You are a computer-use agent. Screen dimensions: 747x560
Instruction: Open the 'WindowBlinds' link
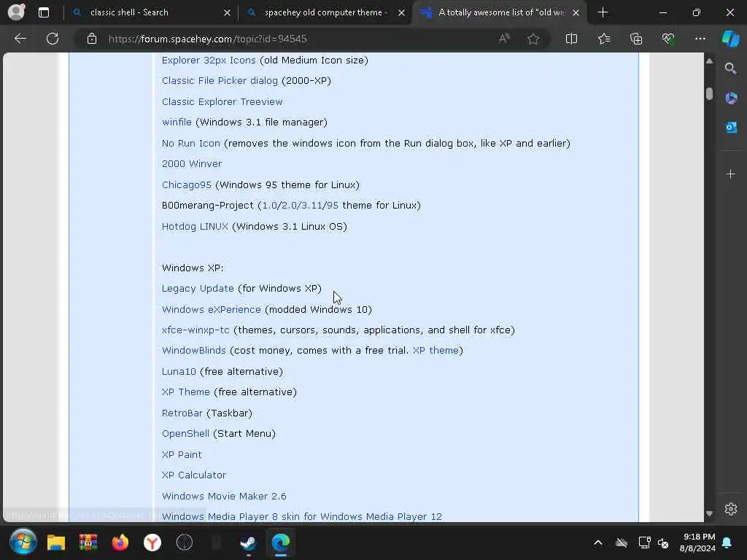193,351
